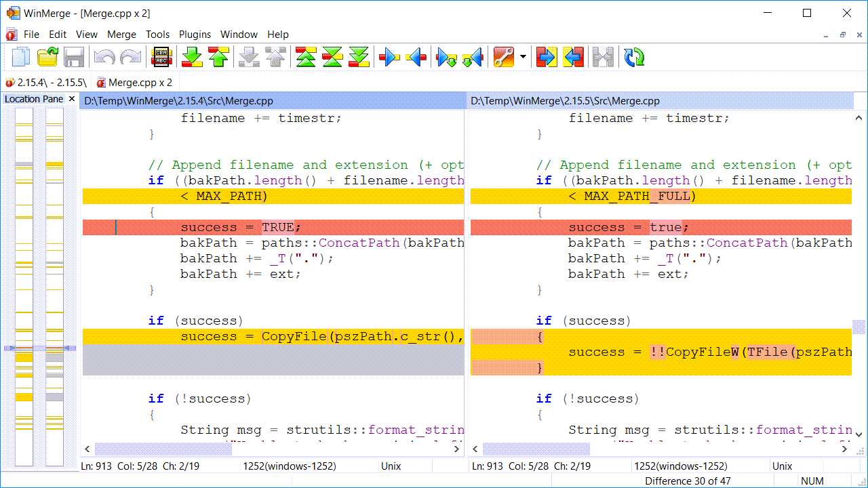This screenshot has width=868, height=488.
Task: Open the Help menu
Action: tap(278, 34)
